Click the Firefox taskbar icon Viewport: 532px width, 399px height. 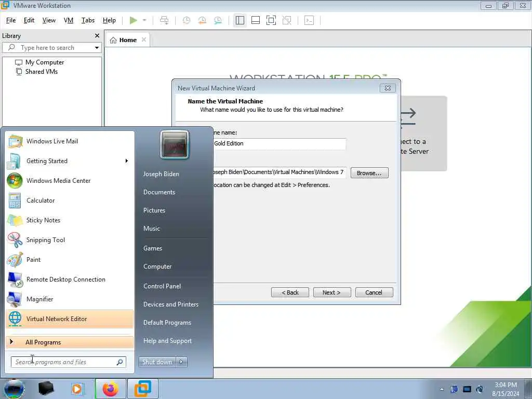111,389
